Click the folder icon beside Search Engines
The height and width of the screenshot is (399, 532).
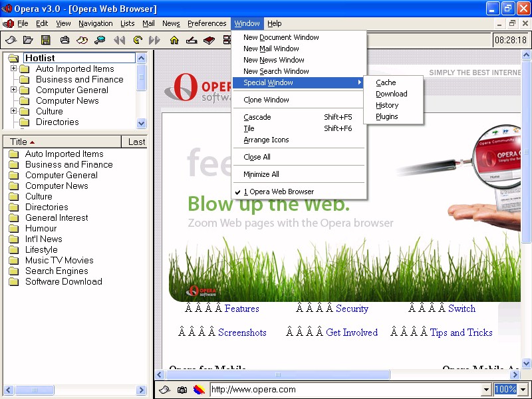14,271
